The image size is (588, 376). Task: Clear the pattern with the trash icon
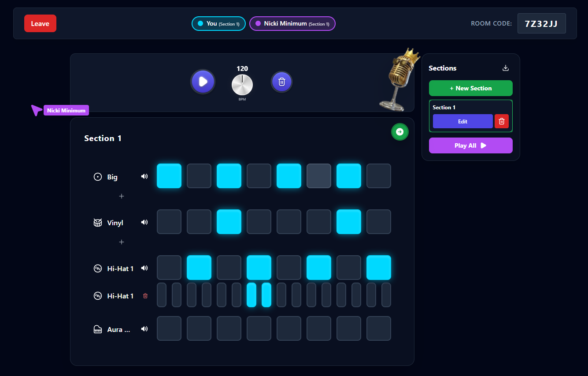281,82
